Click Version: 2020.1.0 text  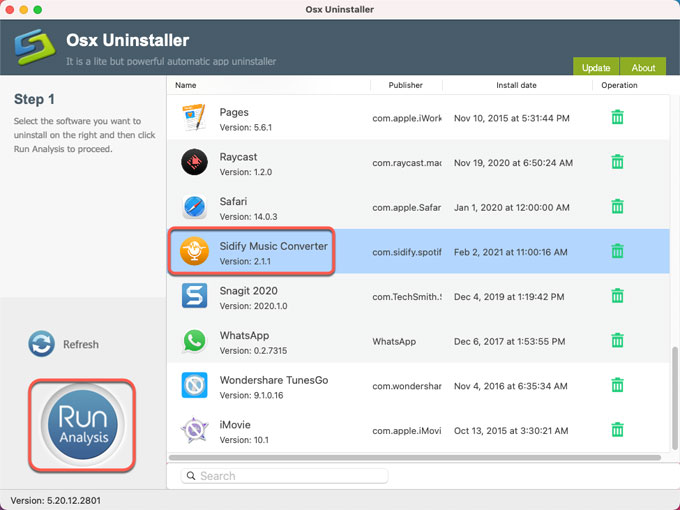(x=253, y=306)
